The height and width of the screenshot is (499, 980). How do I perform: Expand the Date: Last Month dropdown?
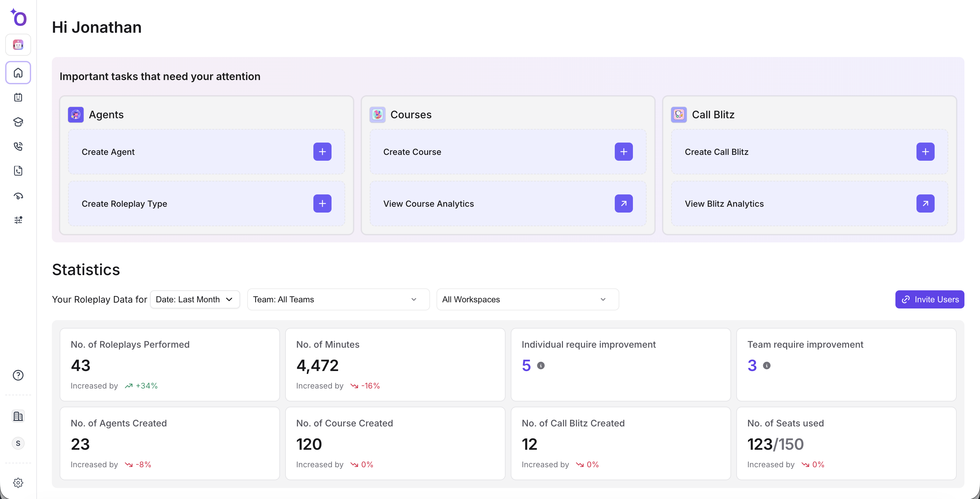[195, 299]
